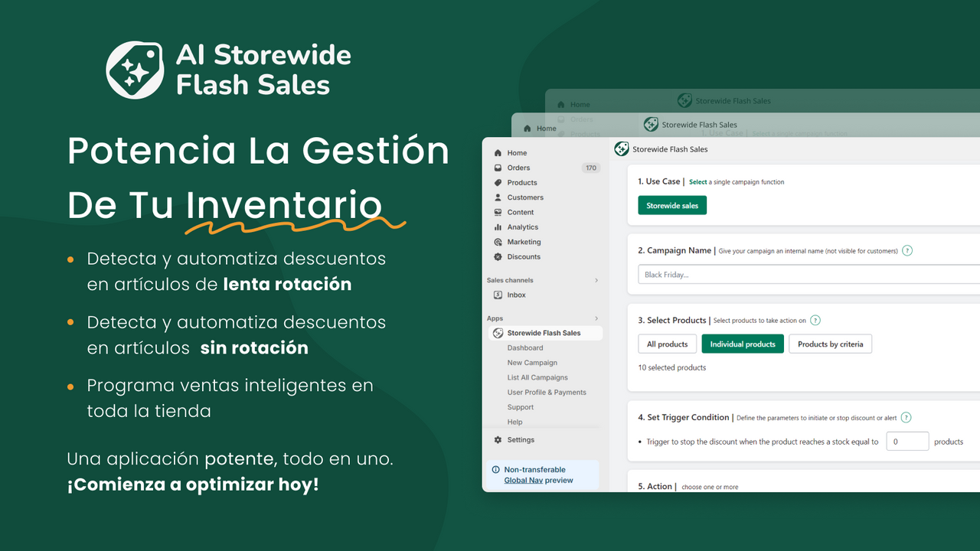The image size is (980, 551).
Task: Expand the Apps section chevron
Action: coord(596,318)
